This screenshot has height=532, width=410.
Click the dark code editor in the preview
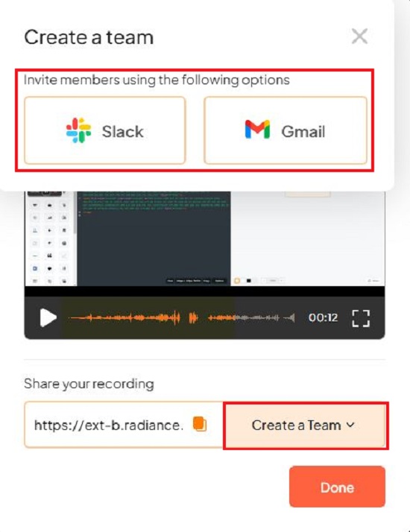coord(154,239)
